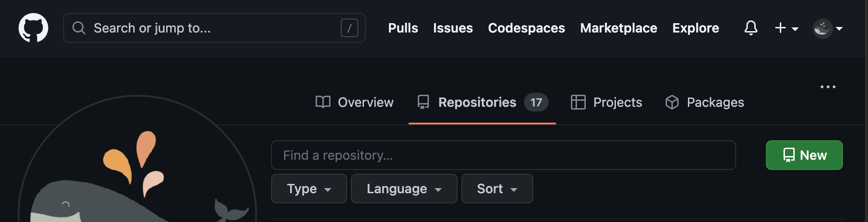Click the three-dot more options icon

pos(828,87)
